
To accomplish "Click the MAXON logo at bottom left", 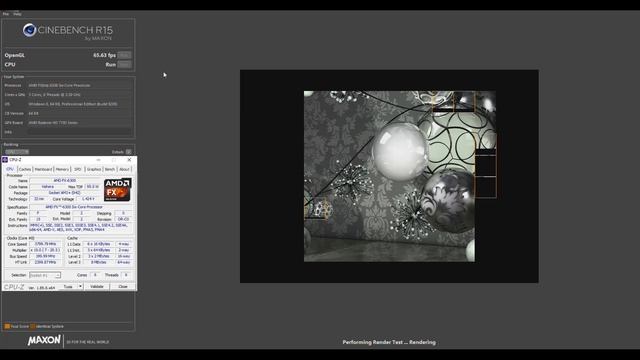I will tap(44, 340).
